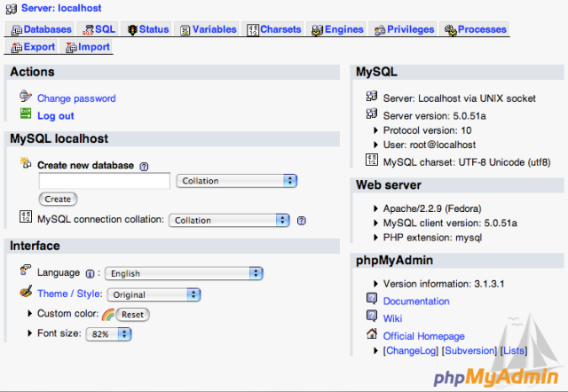This screenshot has height=392, width=568.
Task: Click the Change password key icon
Action: (26, 96)
